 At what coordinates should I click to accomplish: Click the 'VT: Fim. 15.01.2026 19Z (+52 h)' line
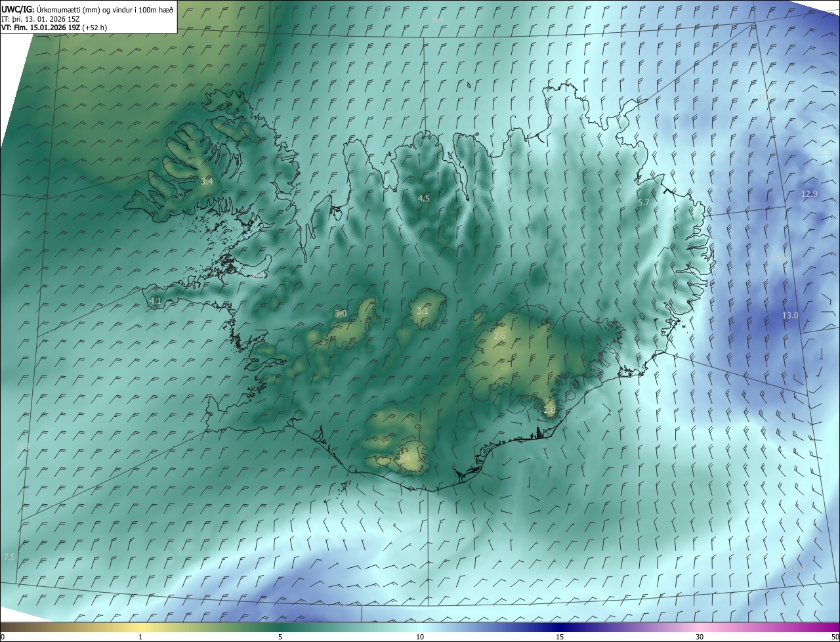click(x=54, y=28)
